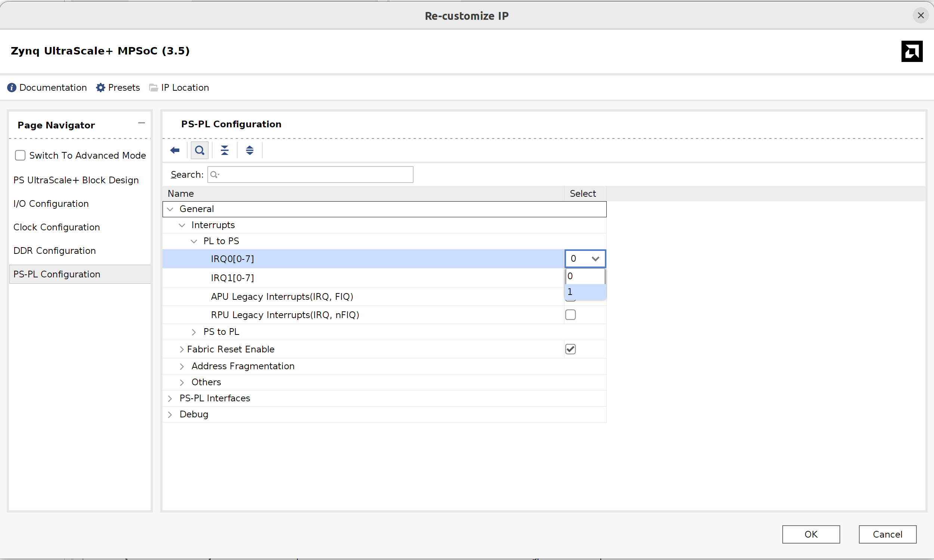Screen dimensions: 934x560
Task: Click the collapse all tree icon
Action: 224,150
